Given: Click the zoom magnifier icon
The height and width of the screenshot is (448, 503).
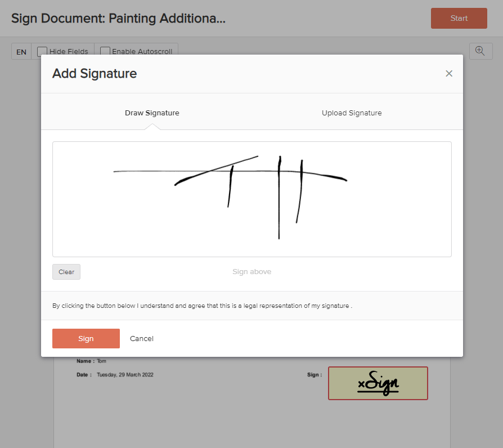Looking at the screenshot, I should (x=480, y=51).
